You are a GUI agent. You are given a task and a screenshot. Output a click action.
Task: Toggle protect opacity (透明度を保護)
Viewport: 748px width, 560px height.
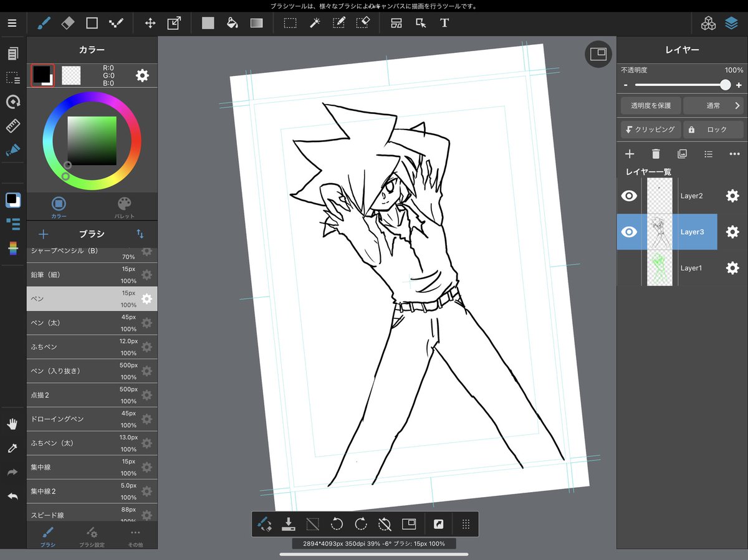[651, 106]
